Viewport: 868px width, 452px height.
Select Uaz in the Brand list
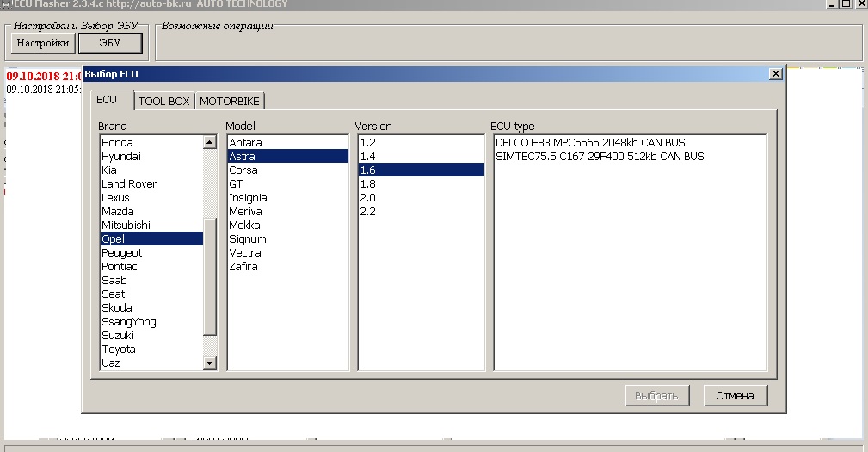151,363
